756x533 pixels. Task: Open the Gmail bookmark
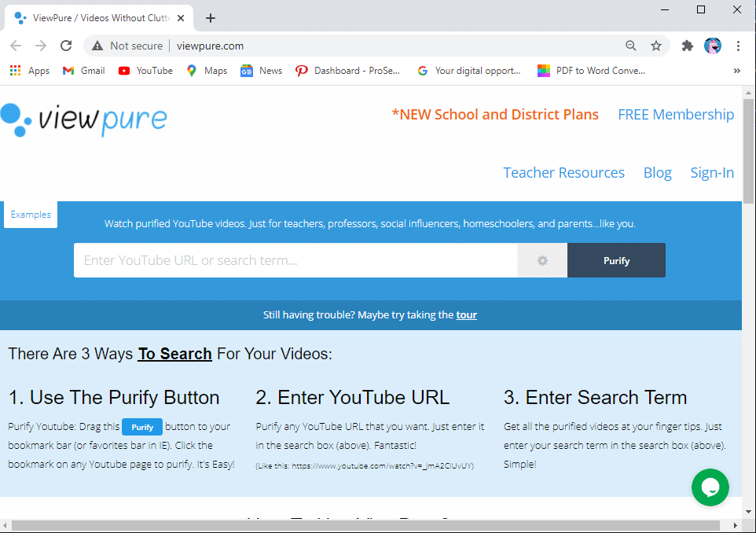pos(83,70)
